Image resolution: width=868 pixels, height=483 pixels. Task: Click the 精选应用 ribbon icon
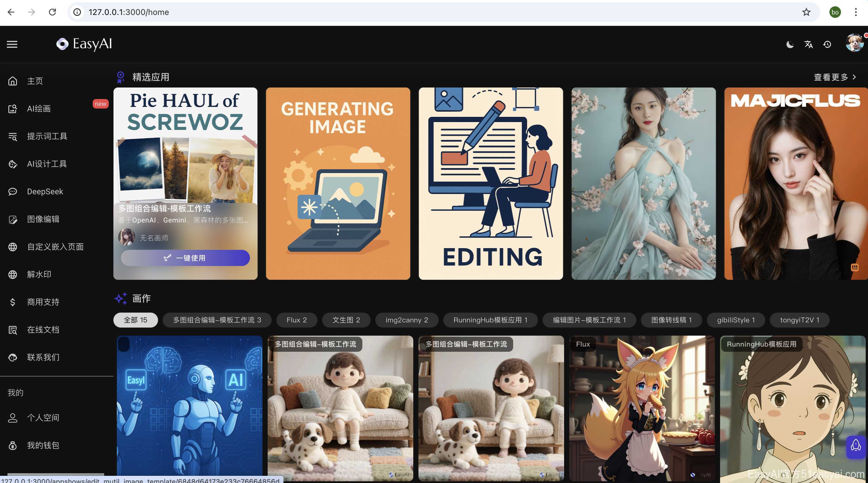click(120, 77)
